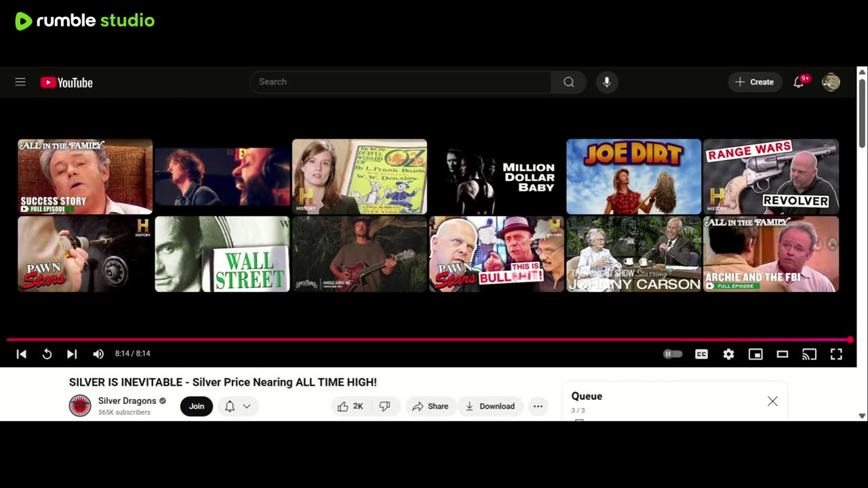Click the page vertical scrollbar thumb
The width and height of the screenshot is (868, 488).
[862, 112]
